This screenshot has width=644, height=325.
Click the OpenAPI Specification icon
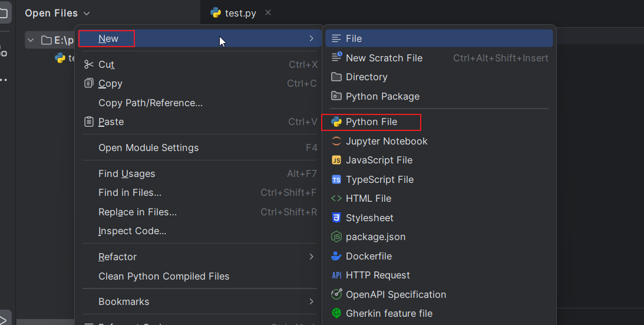coord(336,294)
